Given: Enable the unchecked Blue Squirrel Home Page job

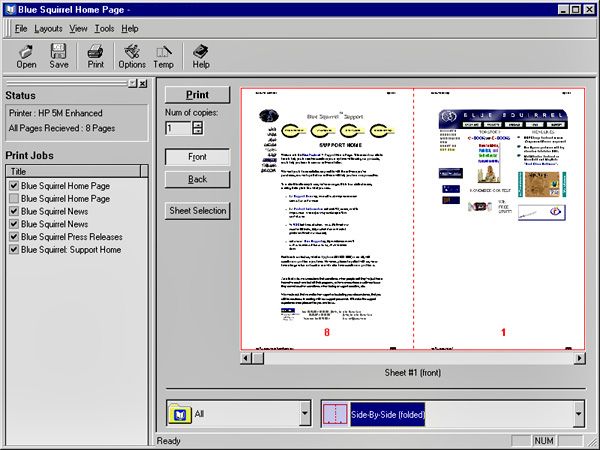Looking at the screenshot, I should 12,198.
